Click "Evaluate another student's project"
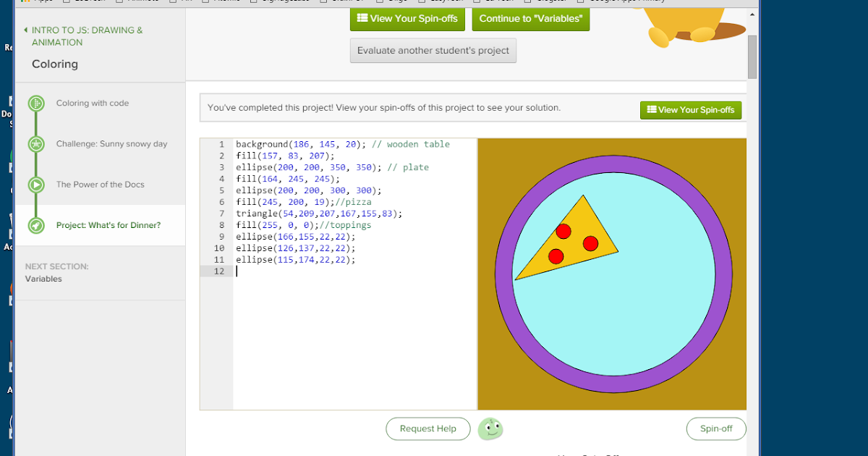Image resolution: width=868 pixels, height=456 pixels. [x=433, y=50]
